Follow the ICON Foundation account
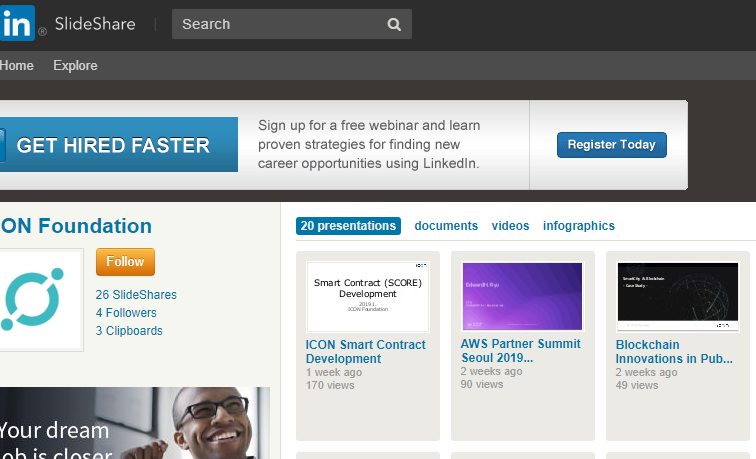Image resolution: width=756 pixels, height=459 pixels. (x=125, y=262)
